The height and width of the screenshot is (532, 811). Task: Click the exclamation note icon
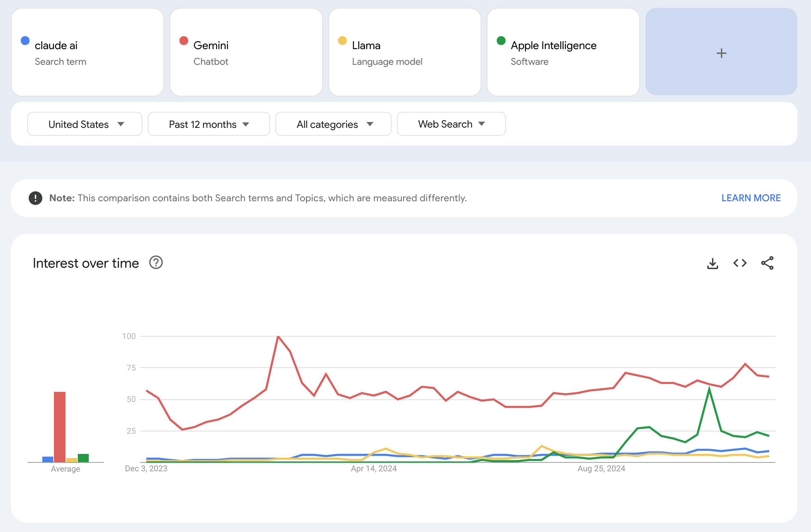coord(35,198)
